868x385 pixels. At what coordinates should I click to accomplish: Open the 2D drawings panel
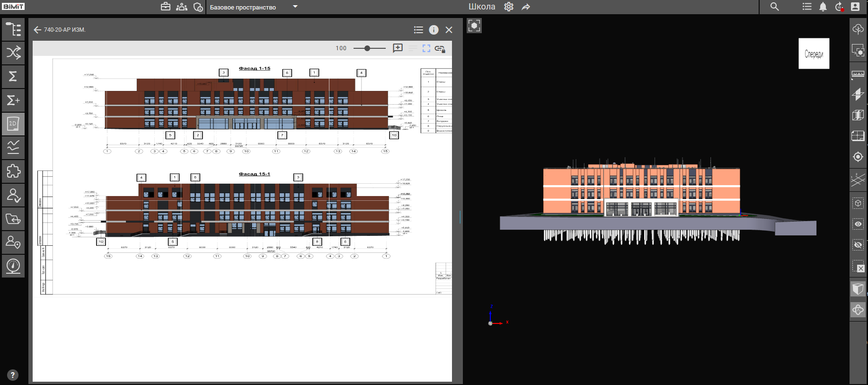click(13, 124)
